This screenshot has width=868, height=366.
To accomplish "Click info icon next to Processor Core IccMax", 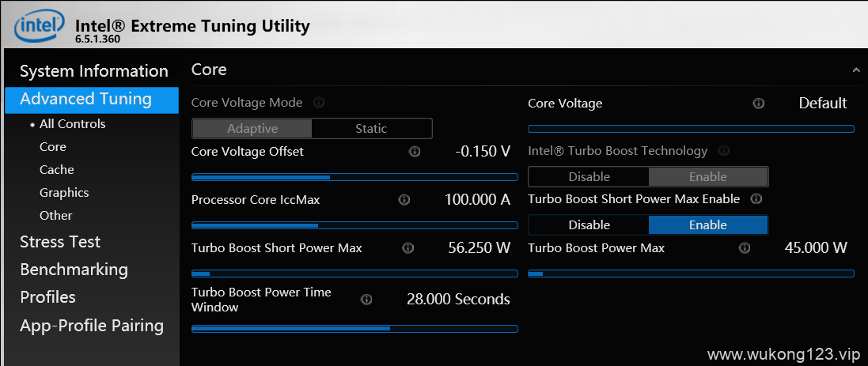I will point(404,199).
